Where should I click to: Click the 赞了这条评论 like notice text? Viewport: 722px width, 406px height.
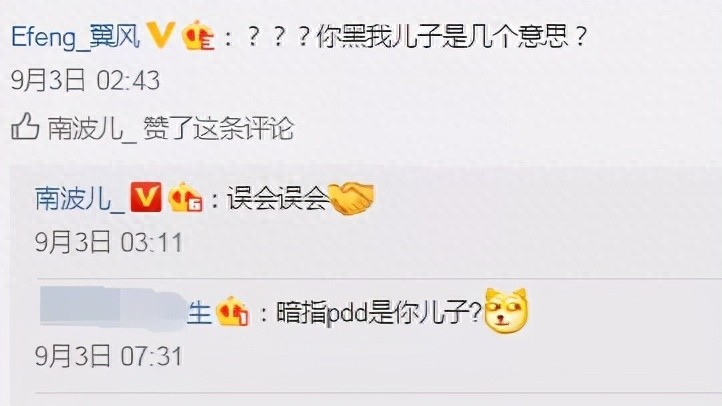point(218,128)
